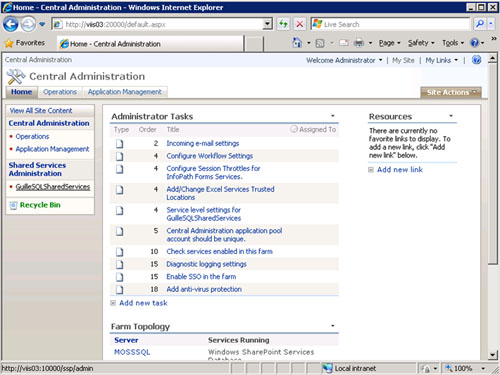
Task: Click the Home toolbar icon
Action: click(x=297, y=43)
